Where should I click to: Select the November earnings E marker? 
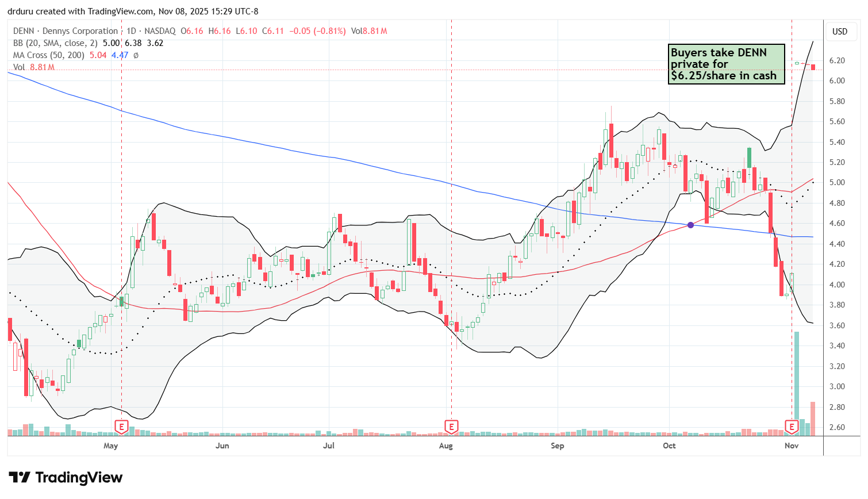[x=792, y=427]
